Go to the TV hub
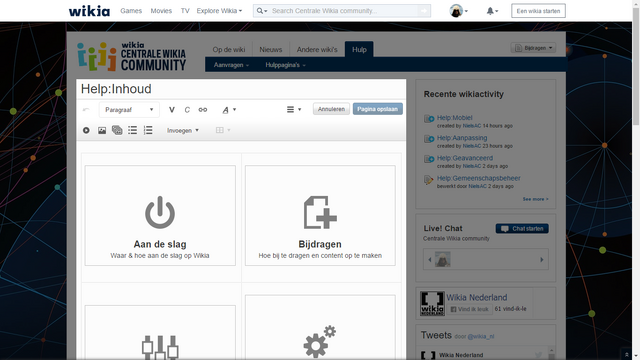Screen dimensions: 640x360 185,11
